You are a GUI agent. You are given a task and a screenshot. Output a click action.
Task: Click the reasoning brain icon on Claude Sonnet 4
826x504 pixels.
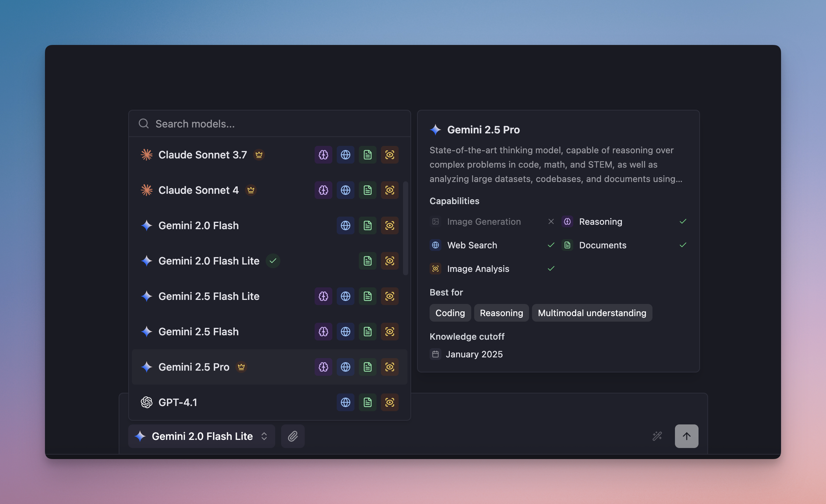click(x=323, y=190)
